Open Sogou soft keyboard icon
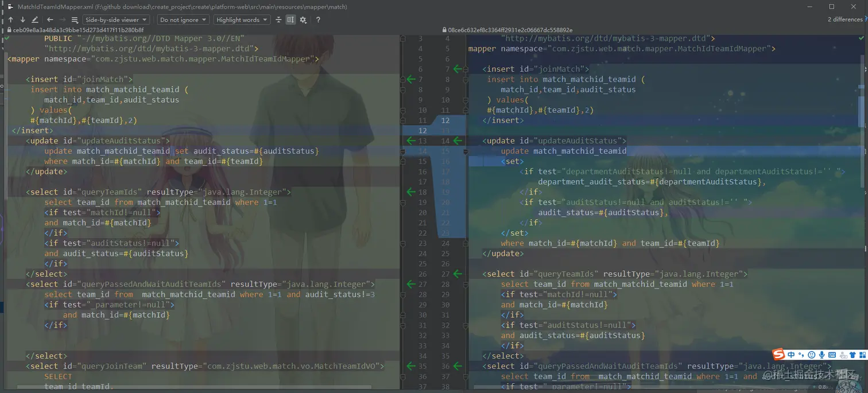 tap(832, 355)
